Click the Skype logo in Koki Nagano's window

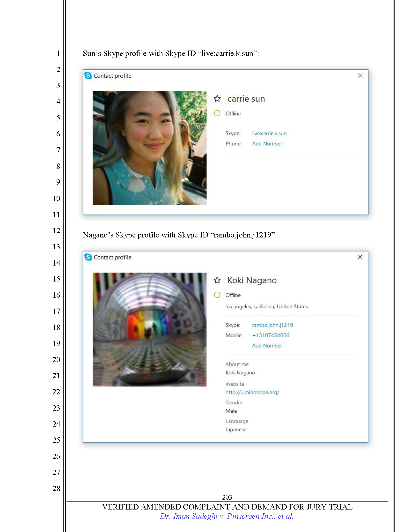[x=88, y=257]
